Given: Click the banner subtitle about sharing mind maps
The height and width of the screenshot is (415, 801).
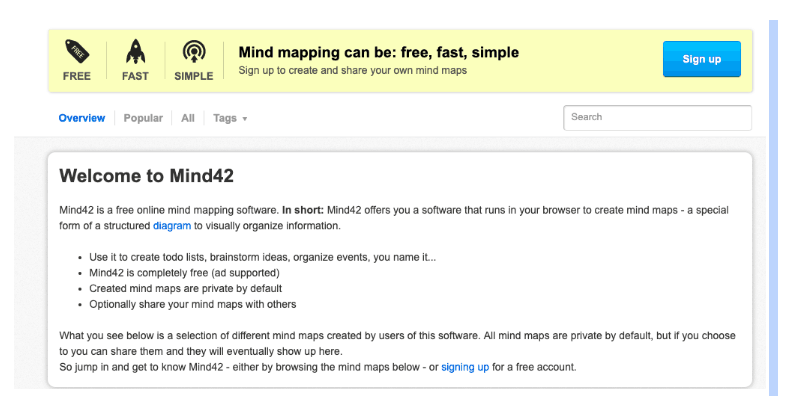Looking at the screenshot, I should [352, 71].
